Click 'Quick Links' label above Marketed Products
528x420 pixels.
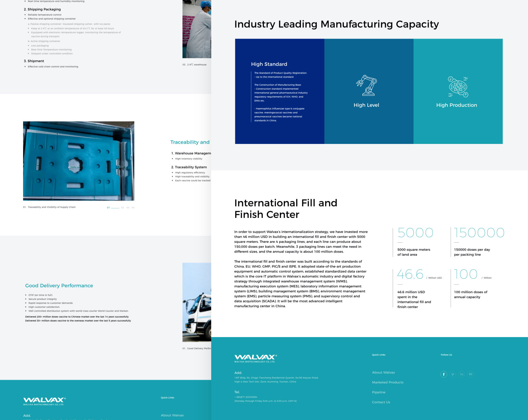[x=379, y=355]
